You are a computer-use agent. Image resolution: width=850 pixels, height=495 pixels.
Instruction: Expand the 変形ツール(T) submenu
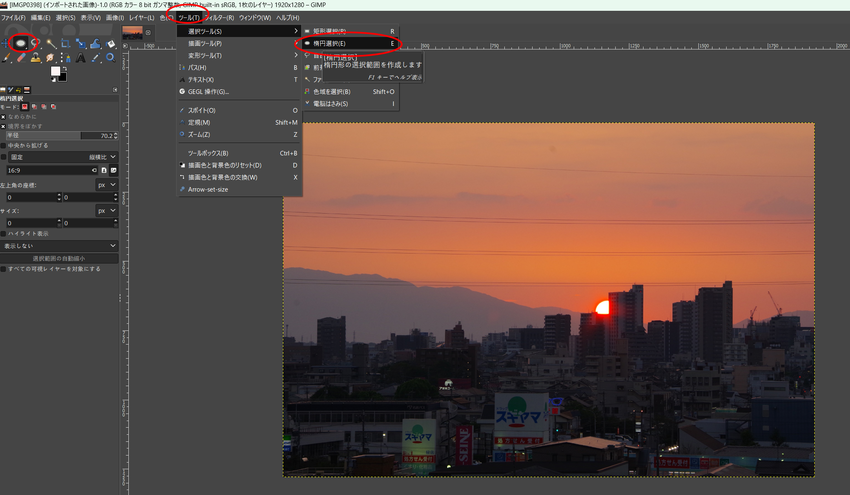pos(239,55)
